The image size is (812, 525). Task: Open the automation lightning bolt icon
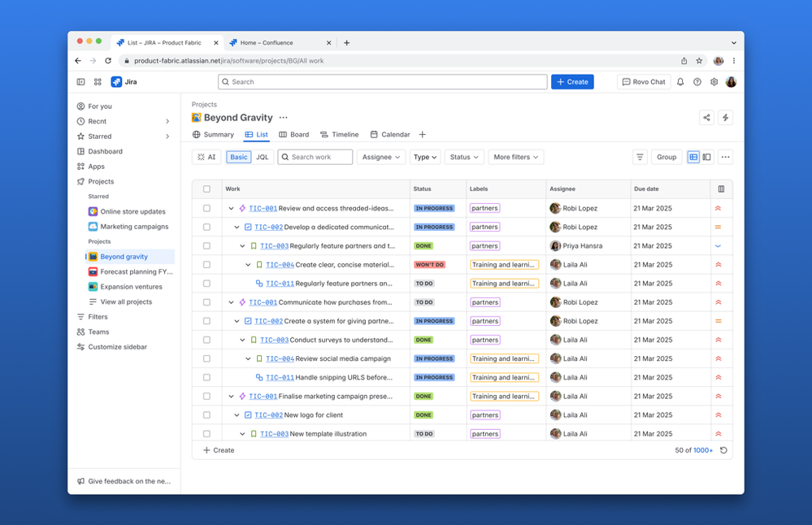pos(726,118)
